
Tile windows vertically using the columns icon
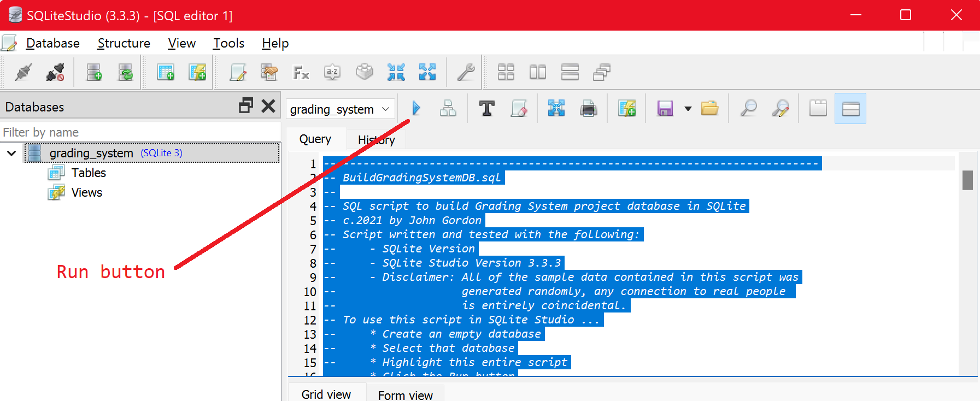[538, 72]
